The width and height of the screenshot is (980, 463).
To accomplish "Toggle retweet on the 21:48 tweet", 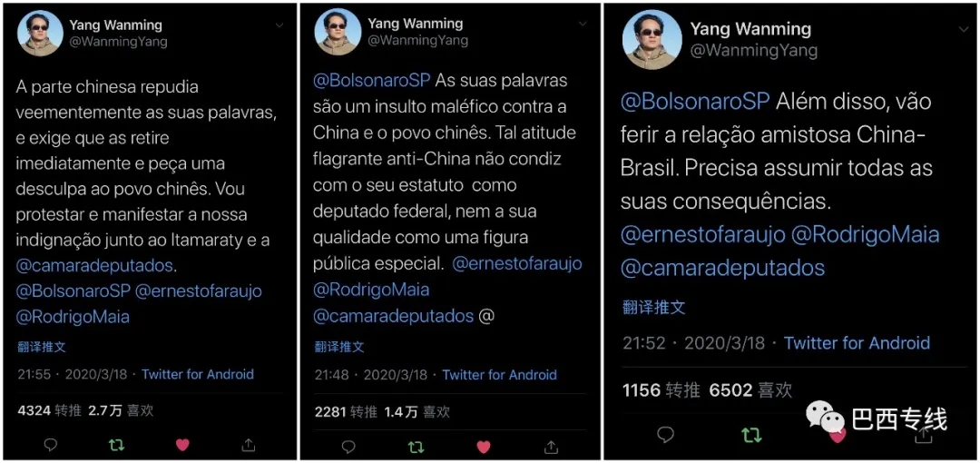I will click(x=416, y=447).
